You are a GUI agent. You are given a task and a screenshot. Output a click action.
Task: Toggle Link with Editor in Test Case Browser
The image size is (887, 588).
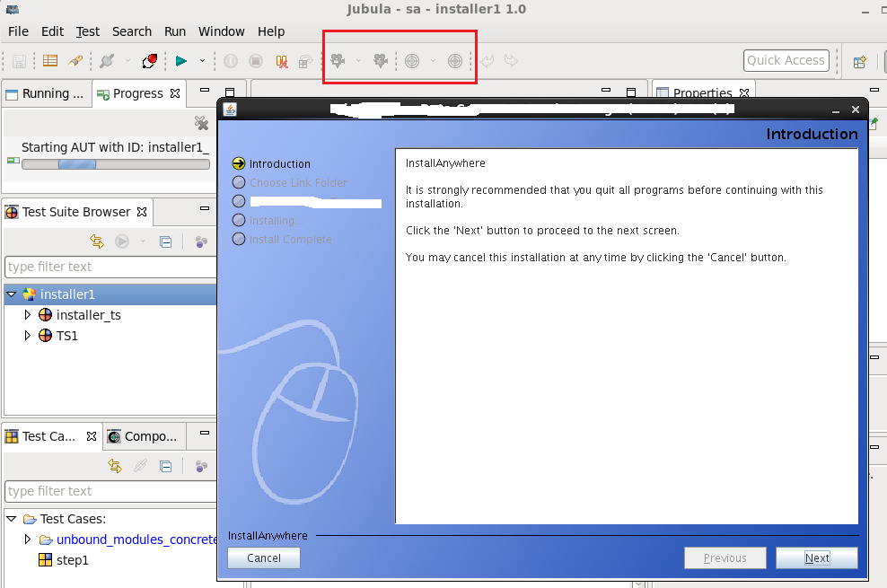click(x=115, y=467)
